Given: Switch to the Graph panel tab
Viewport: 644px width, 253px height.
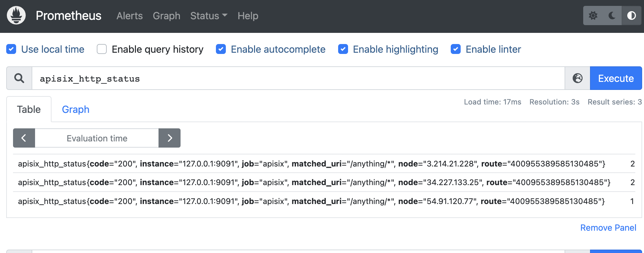Looking at the screenshot, I should (x=75, y=109).
